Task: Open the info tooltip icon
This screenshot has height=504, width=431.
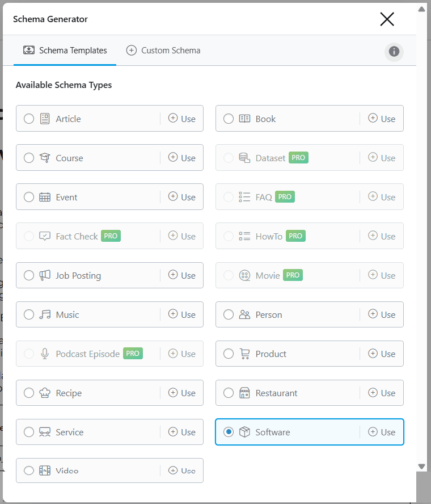Action: 394,52
